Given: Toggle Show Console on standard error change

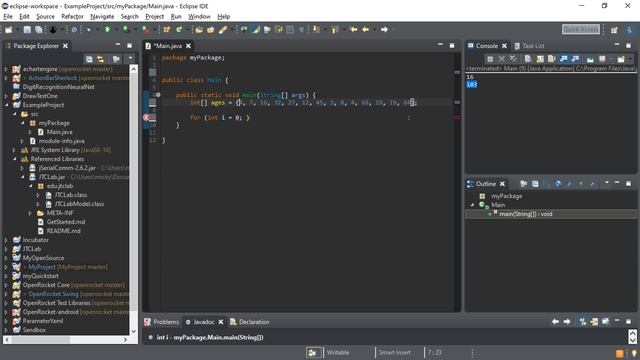Looking at the screenshot, I should [575, 59].
